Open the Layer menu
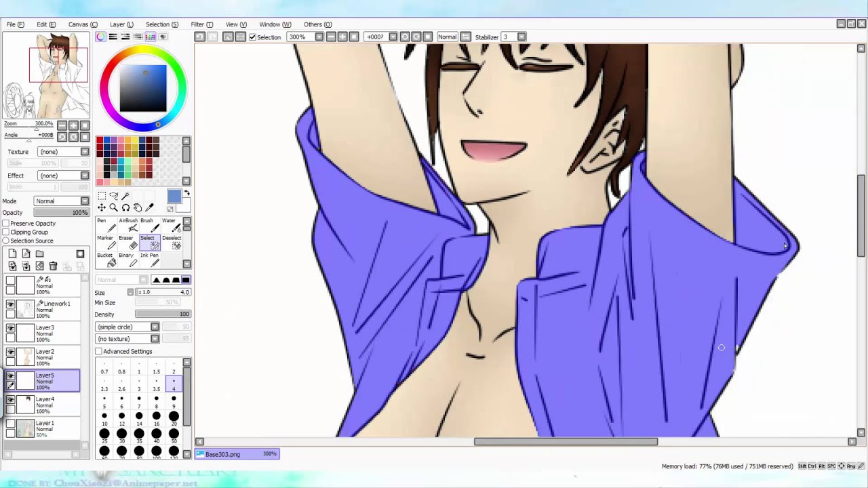This screenshot has height=488, width=868. point(121,24)
